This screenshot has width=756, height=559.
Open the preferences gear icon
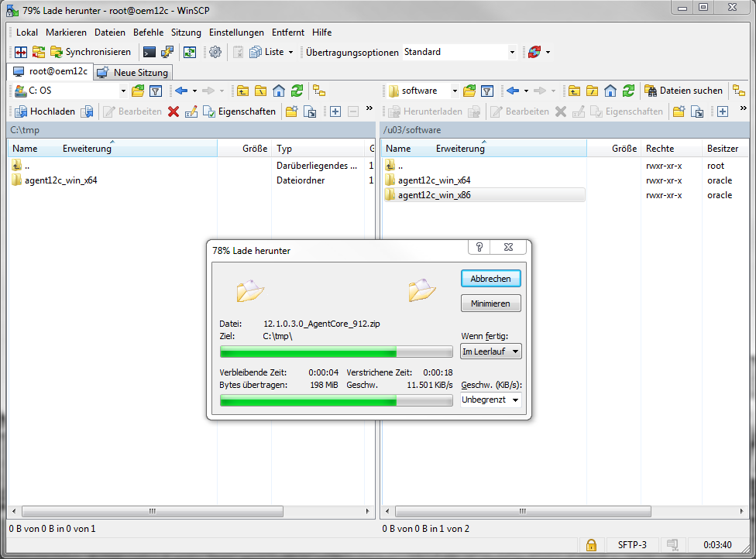215,52
